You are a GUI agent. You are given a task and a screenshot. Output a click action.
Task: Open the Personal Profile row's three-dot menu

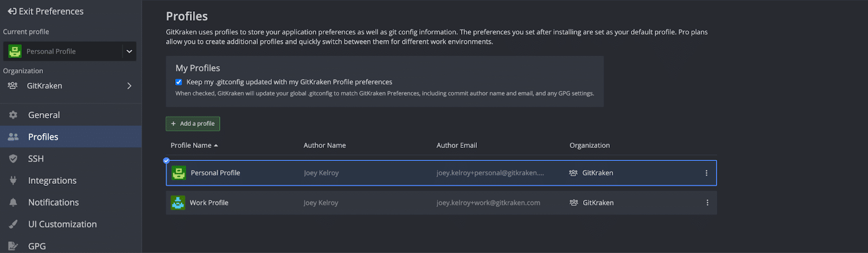point(706,173)
